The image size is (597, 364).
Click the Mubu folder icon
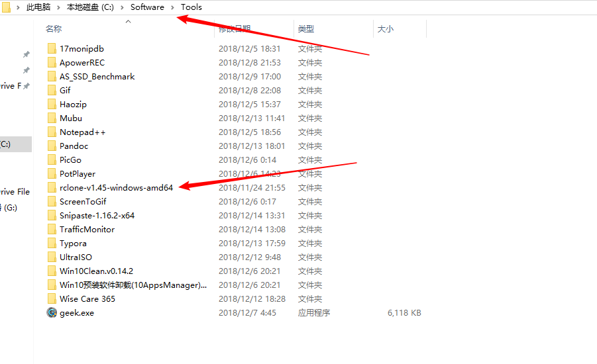(x=52, y=118)
